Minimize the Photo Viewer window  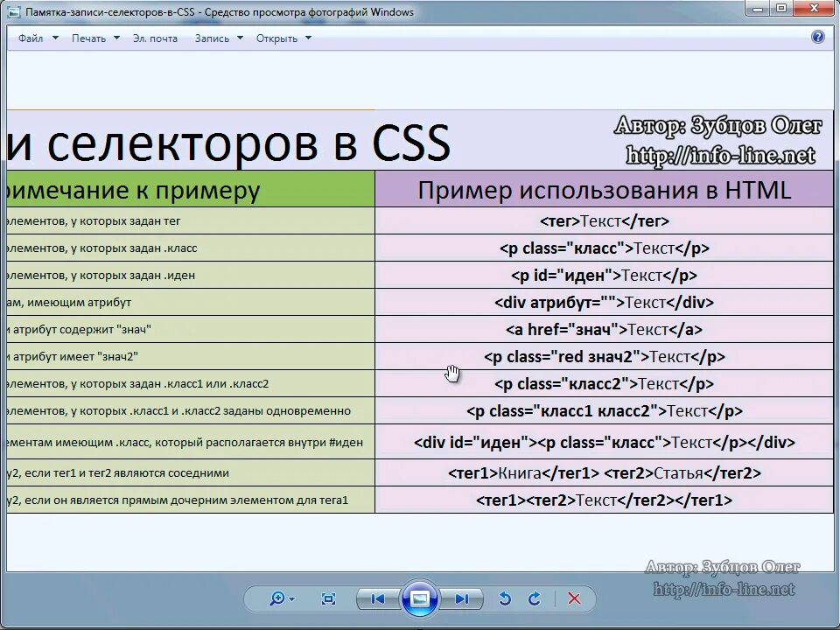pos(758,8)
